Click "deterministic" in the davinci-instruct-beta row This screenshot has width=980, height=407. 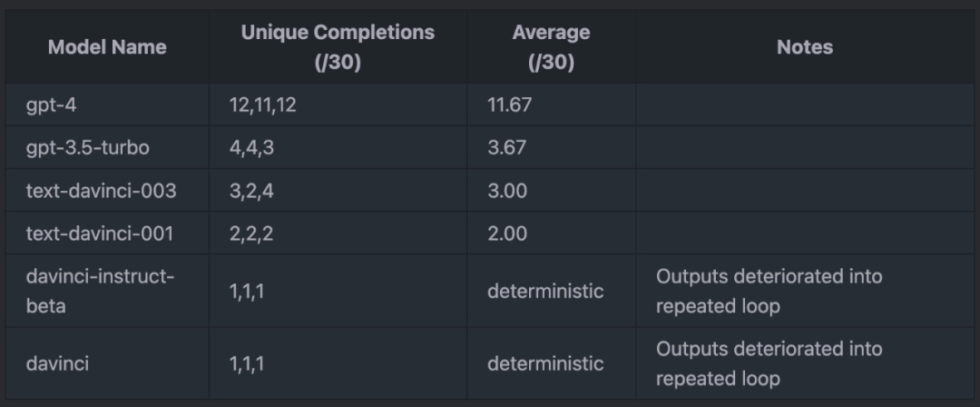544,292
